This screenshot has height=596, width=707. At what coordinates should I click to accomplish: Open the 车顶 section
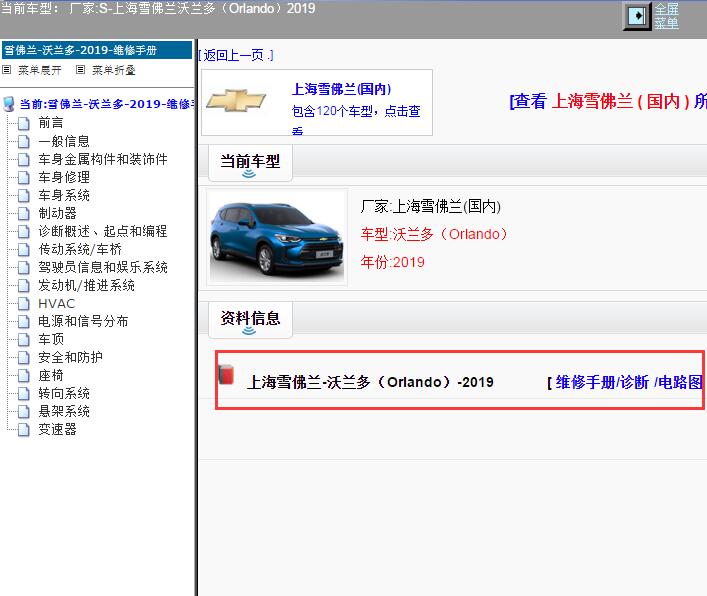[x=50, y=339]
